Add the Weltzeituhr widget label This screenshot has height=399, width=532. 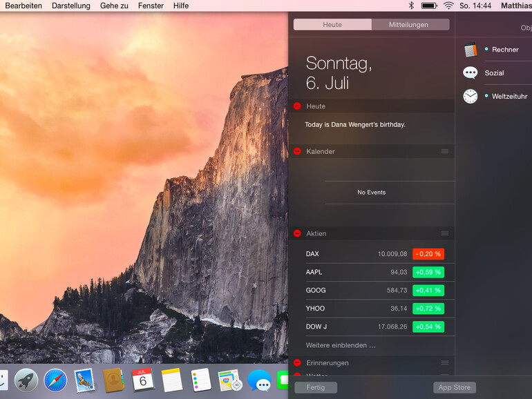pos(510,96)
